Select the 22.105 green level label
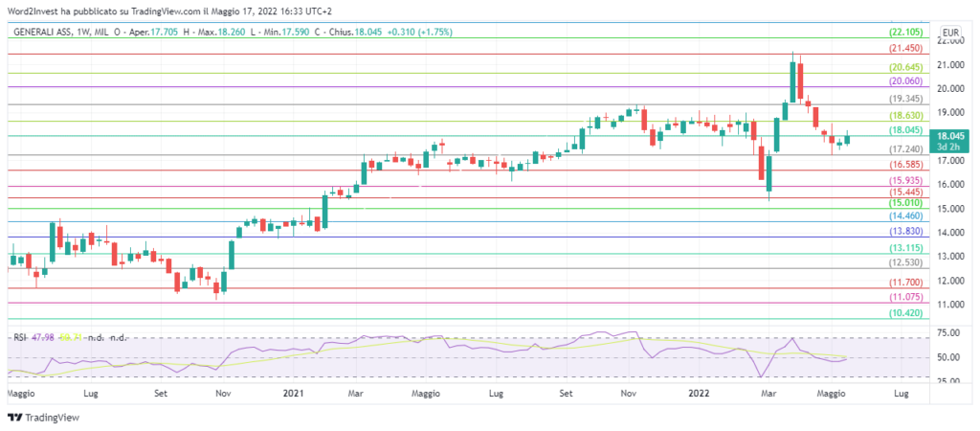This screenshot has width=980, height=431. pos(904,32)
